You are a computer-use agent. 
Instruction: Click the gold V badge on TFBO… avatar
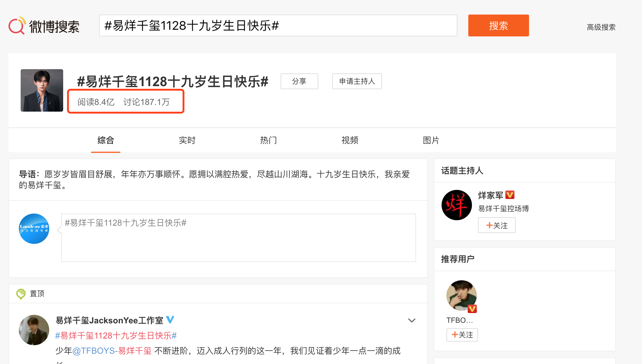click(x=472, y=309)
